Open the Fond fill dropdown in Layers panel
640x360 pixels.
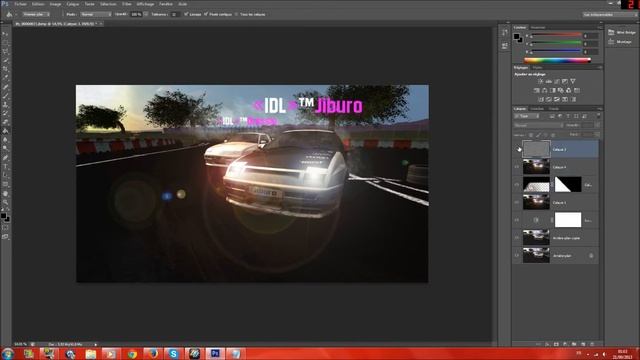[x=598, y=134]
